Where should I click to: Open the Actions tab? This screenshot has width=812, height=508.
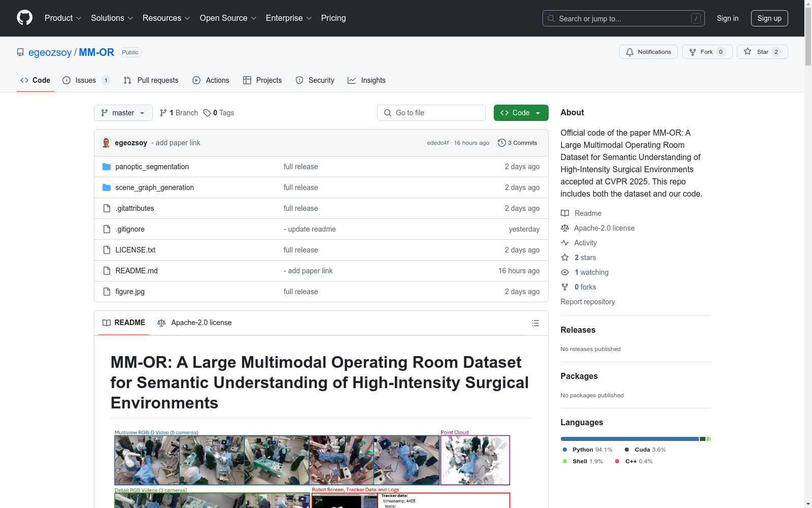(x=211, y=80)
